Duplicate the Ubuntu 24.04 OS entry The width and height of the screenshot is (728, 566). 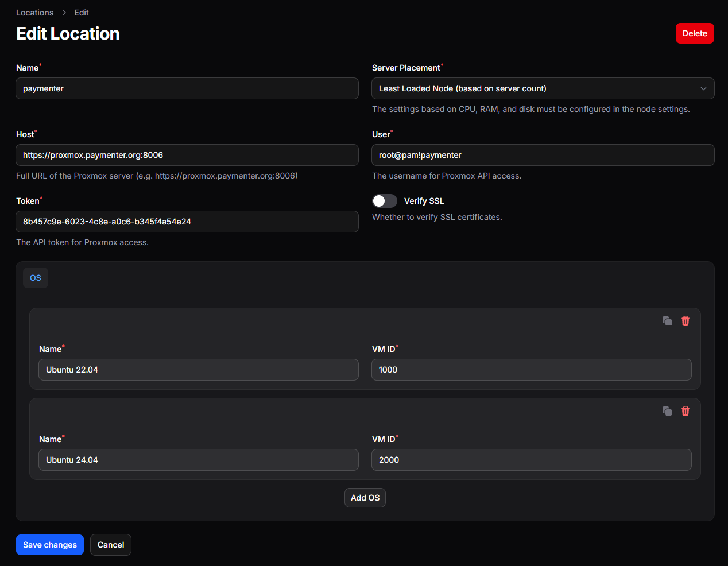(x=667, y=411)
